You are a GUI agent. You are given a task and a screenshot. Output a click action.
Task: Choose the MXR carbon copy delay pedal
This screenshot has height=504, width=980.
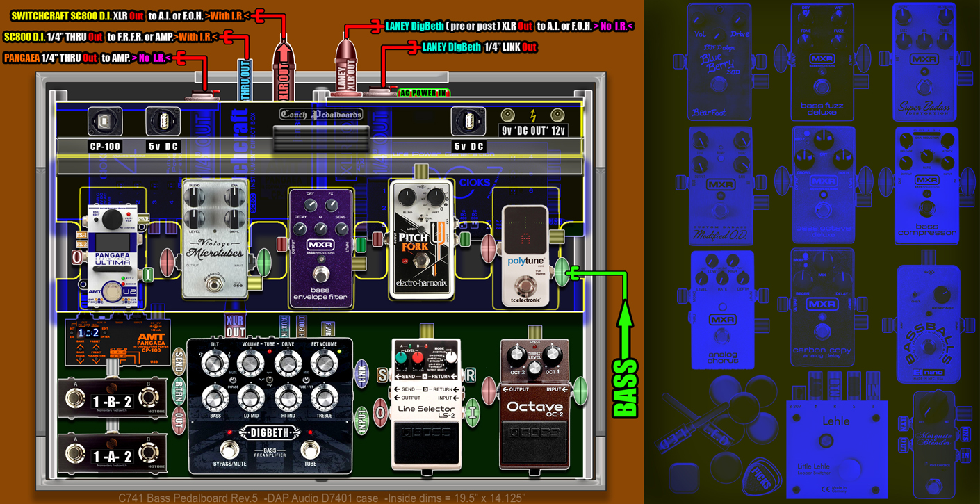(x=823, y=308)
